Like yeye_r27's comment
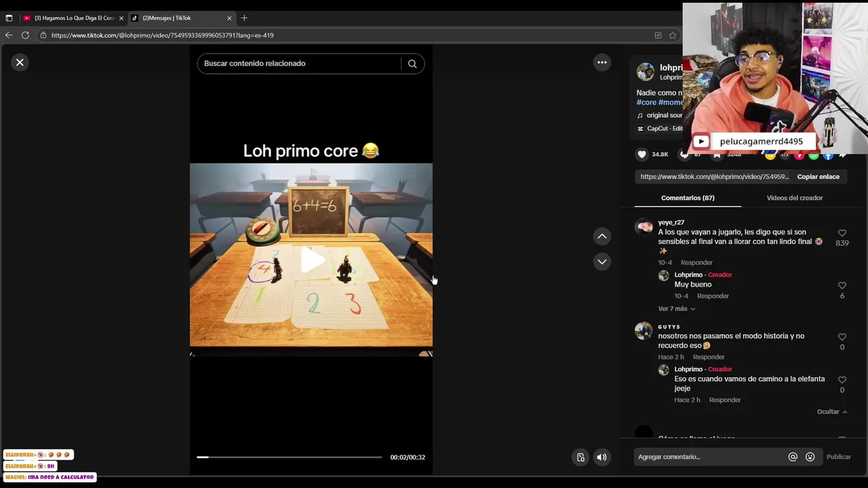This screenshot has height=488, width=868. [842, 233]
